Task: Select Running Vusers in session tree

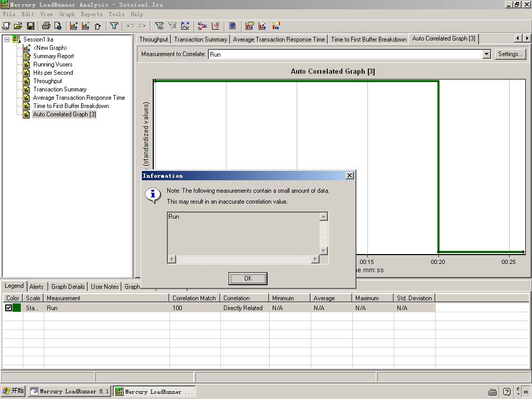Action: pos(52,64)
